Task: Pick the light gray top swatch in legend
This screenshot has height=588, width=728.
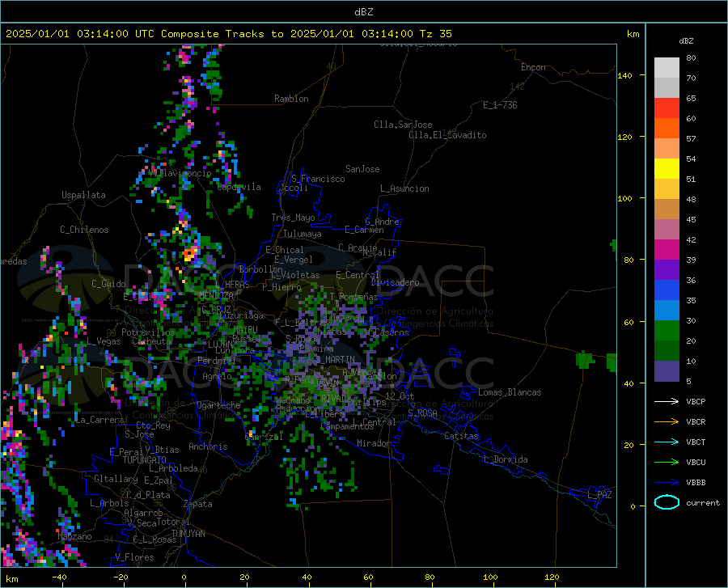Action: click(667, 68)
